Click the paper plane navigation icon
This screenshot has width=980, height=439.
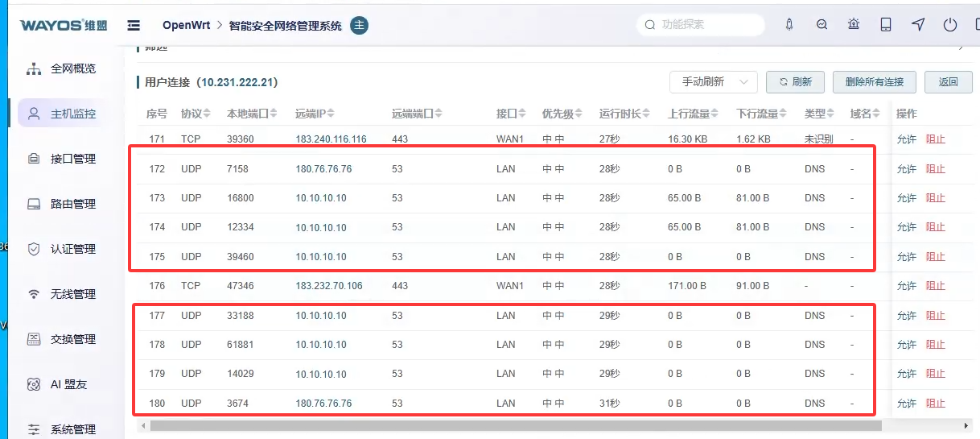point(918,25)
